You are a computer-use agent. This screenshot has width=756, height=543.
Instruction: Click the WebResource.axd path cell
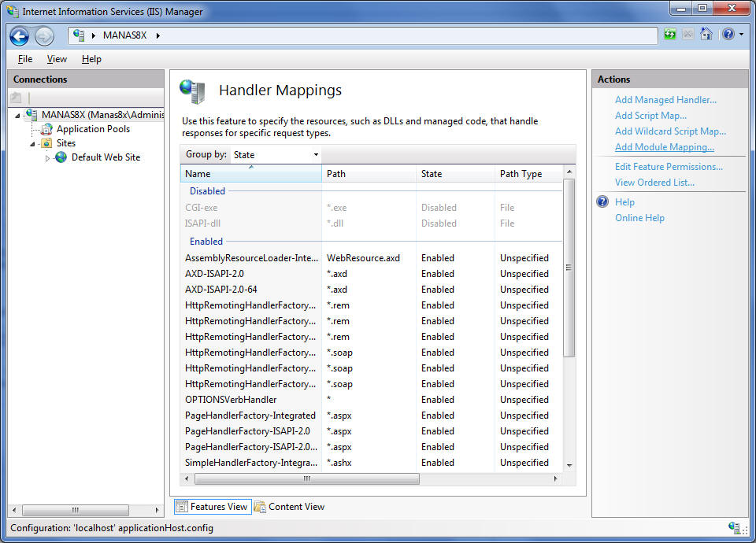(x=363, y=258)
